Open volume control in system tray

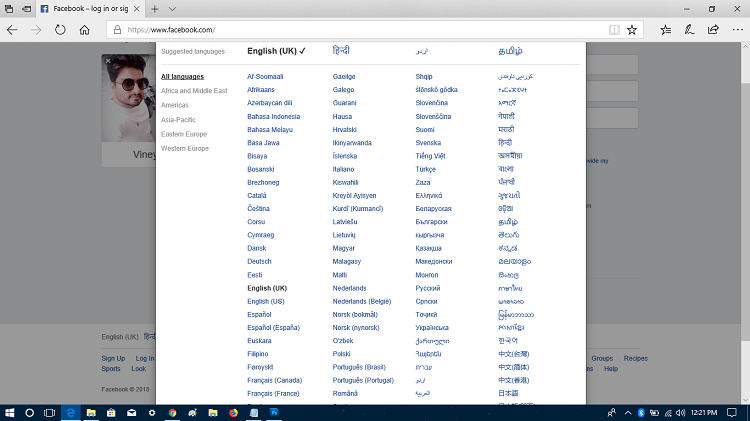coord(681,412)
